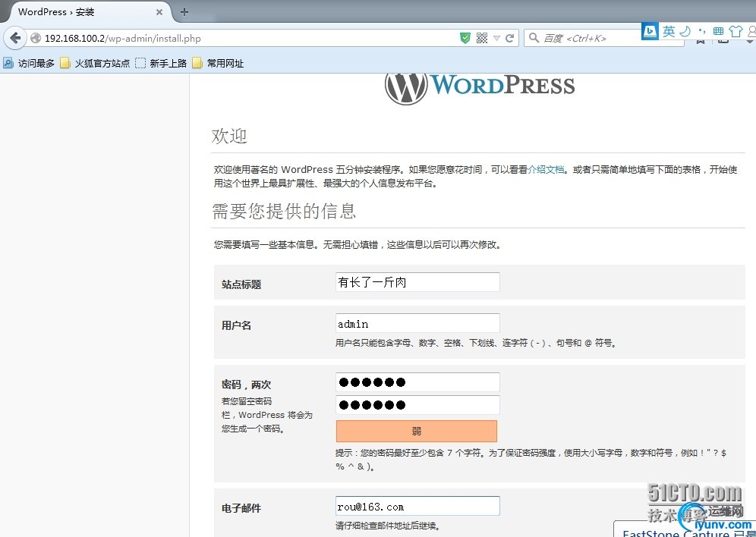Click the first password field
756x537 pixels.
(x=417, y=382)
